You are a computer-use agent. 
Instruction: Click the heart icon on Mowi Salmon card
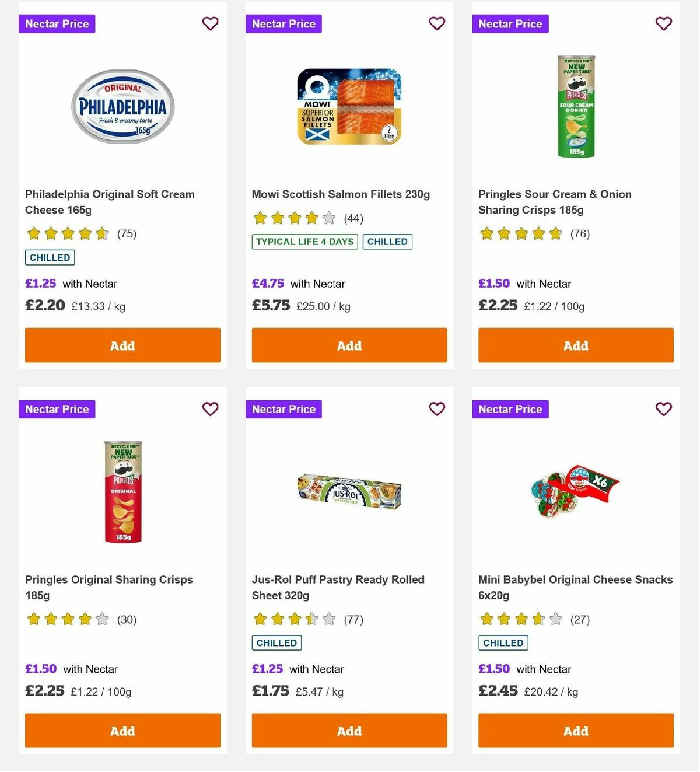point(437,23)
